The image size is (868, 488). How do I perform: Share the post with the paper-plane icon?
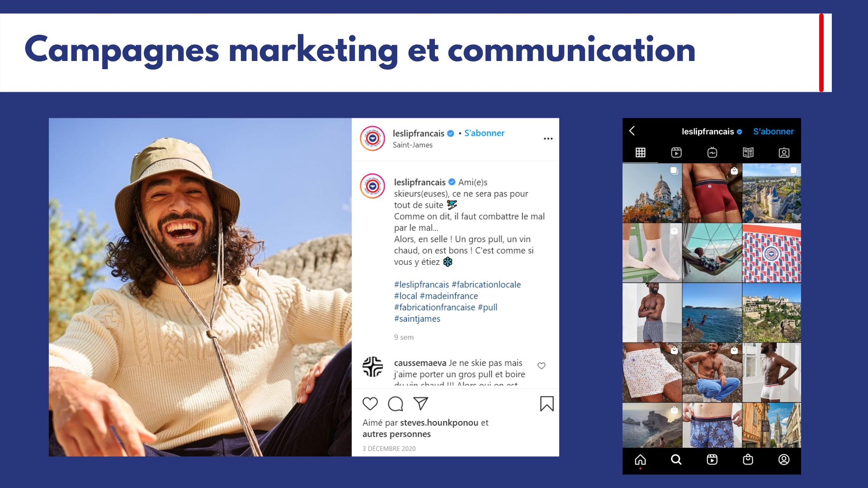421,404
